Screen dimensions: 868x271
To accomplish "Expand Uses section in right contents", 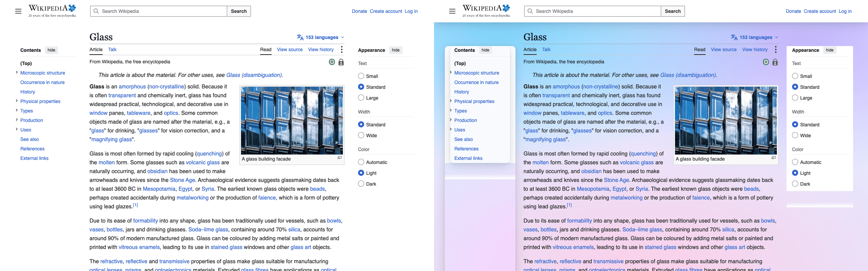I will coord(451,129).
